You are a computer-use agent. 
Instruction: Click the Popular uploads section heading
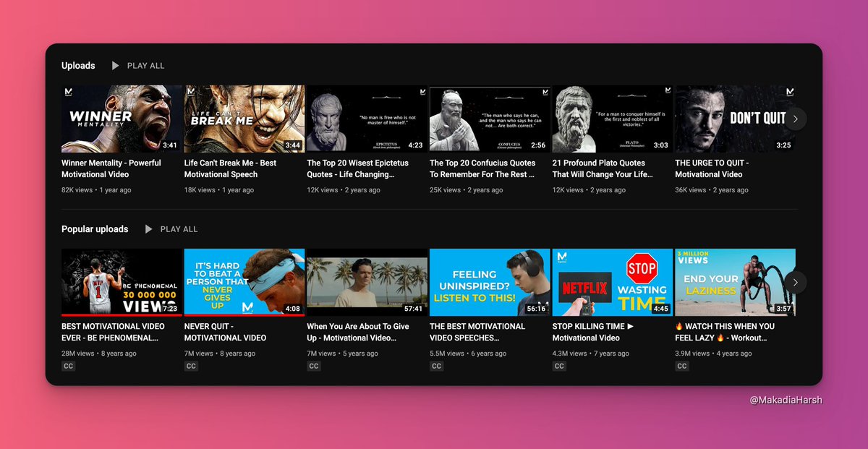click(x=95, y=229)
